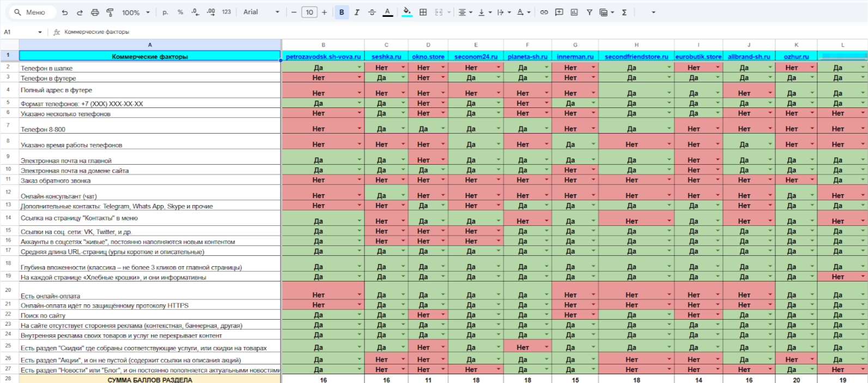Screen dimensions: 868x383
Task: Select the Поиск по сайту label cell
Action: coord(150,315)
